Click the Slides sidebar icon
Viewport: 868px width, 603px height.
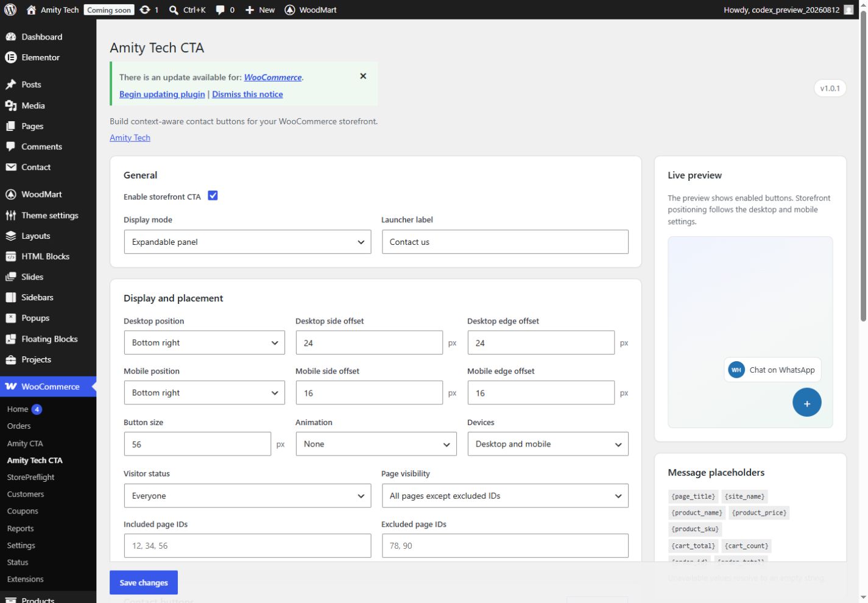tap(11, 277)
